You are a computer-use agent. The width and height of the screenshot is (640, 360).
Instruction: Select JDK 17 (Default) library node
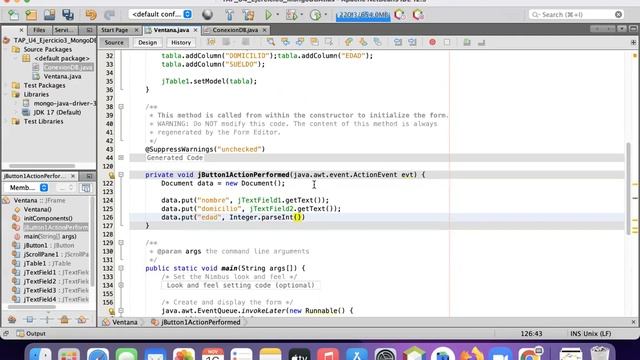57,112
